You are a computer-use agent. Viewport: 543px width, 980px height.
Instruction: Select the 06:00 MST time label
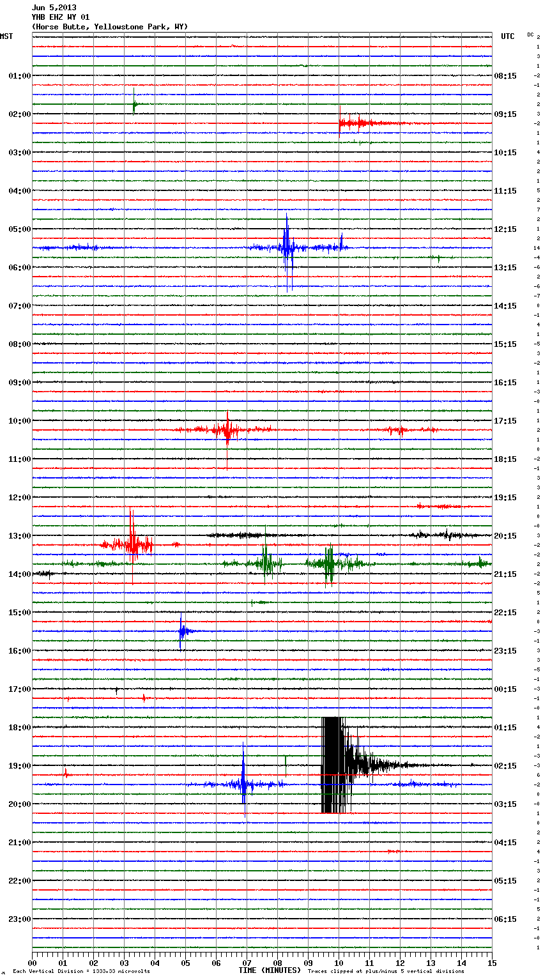point(20,268)
